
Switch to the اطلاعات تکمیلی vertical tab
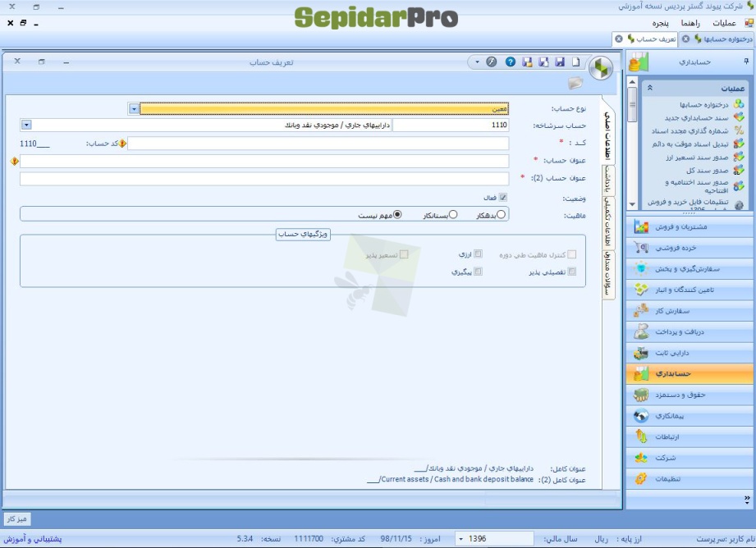608,222
